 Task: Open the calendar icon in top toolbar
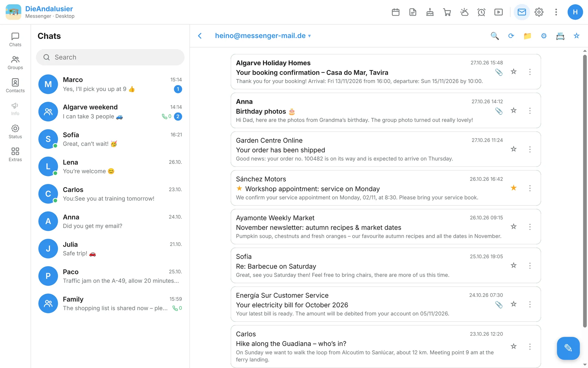[x=396, y=12]
